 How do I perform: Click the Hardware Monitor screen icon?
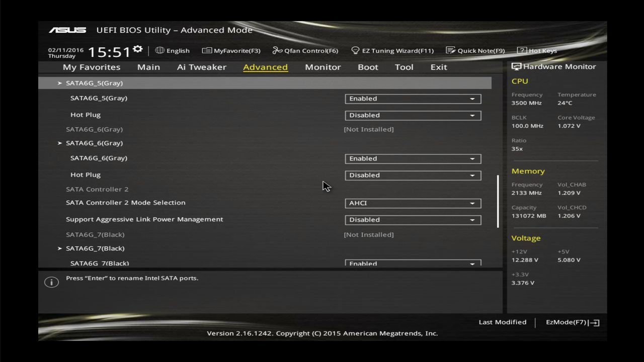[516, 66]
